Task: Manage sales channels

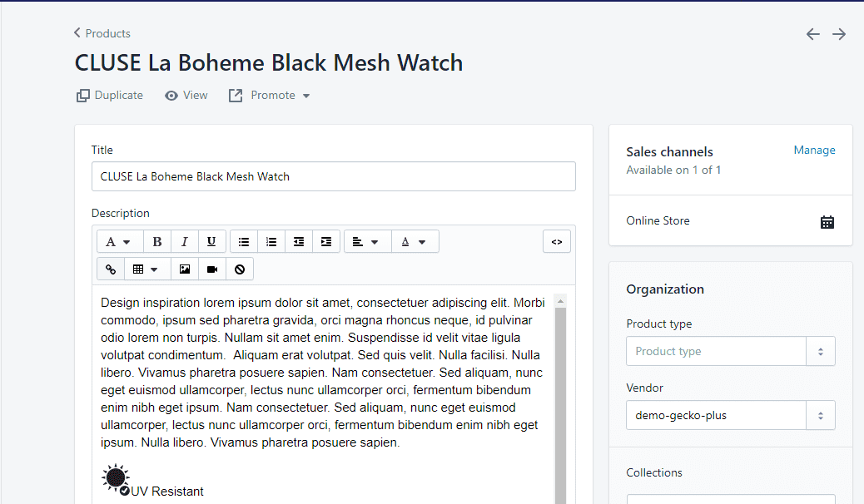Action: pos(814,150)
